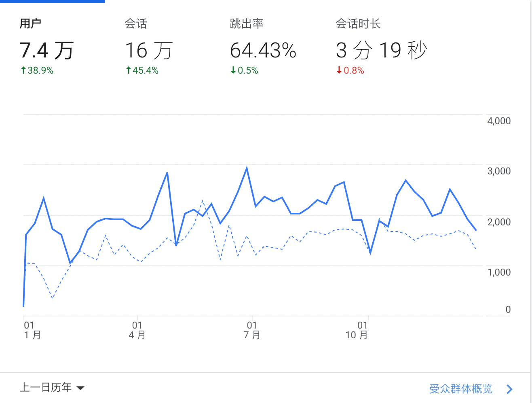This screenshot has height=403, width=532.
Task: Click the 64.43% bounce rate value
Action: (263, 51)
